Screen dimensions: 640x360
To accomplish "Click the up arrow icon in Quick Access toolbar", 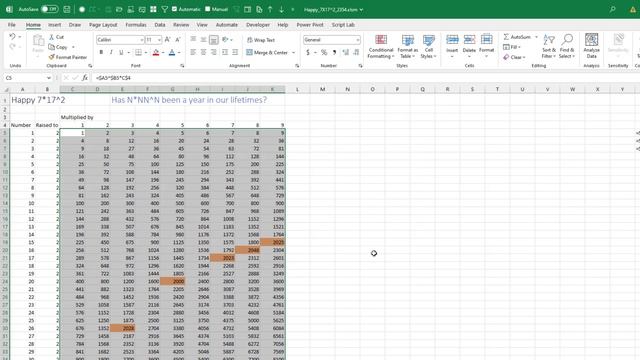I will click(270, 9).
